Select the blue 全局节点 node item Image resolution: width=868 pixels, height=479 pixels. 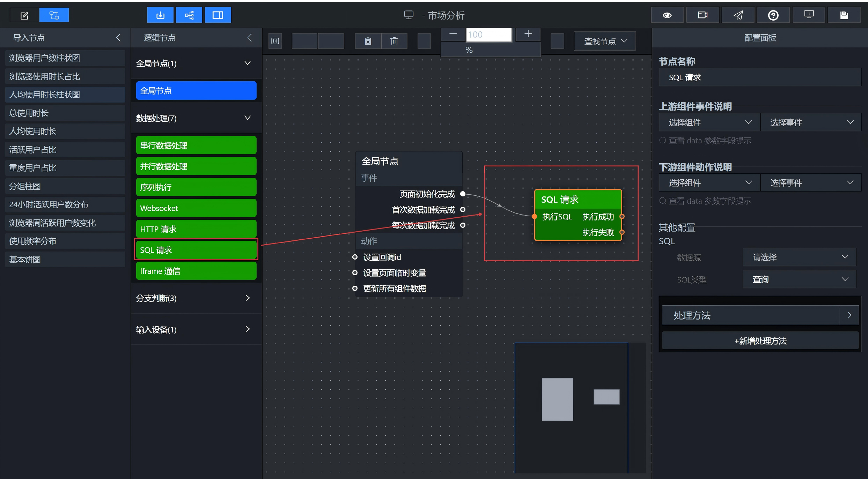[196, 91]
